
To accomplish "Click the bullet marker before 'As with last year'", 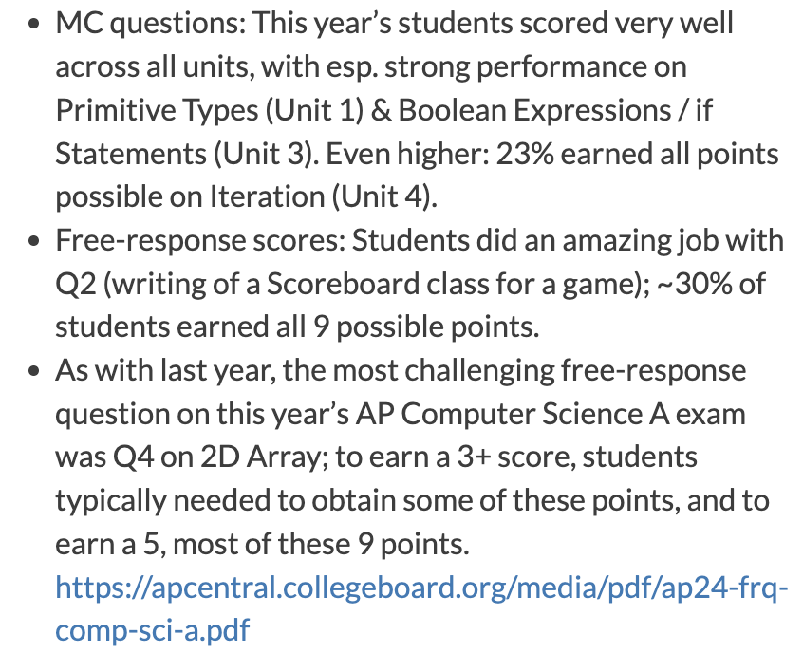I will (x=34, y=371).
